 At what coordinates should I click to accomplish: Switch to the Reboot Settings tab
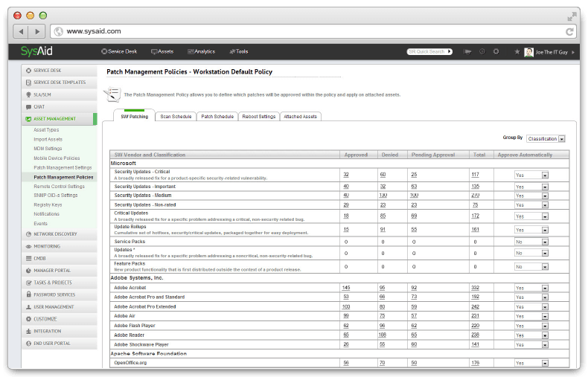tap(259, 117)
